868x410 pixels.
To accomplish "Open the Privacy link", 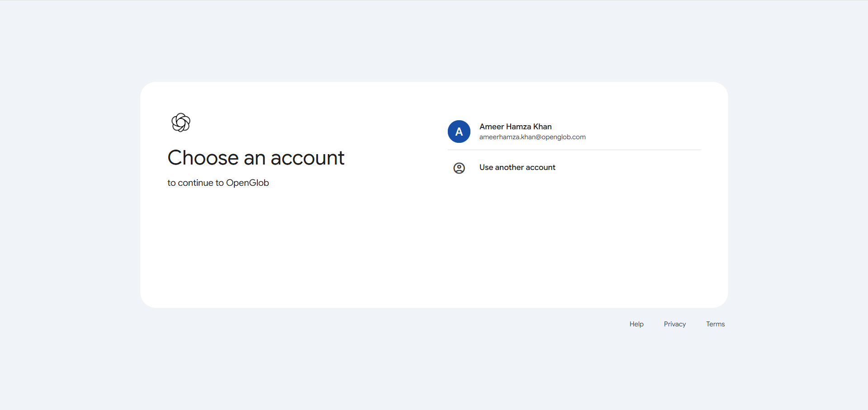I will pyautogui.click(x=674, y=324).
